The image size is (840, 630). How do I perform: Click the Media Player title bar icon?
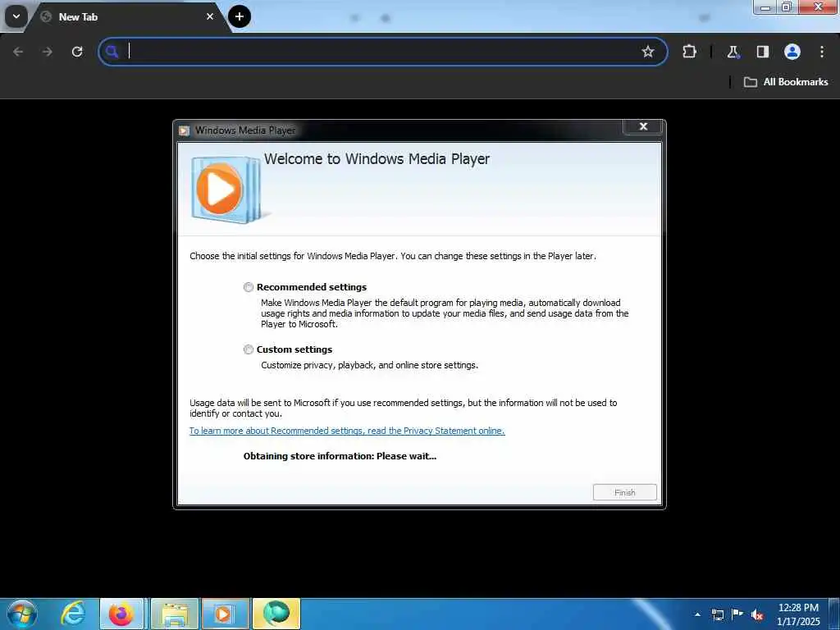coord(185,130)
